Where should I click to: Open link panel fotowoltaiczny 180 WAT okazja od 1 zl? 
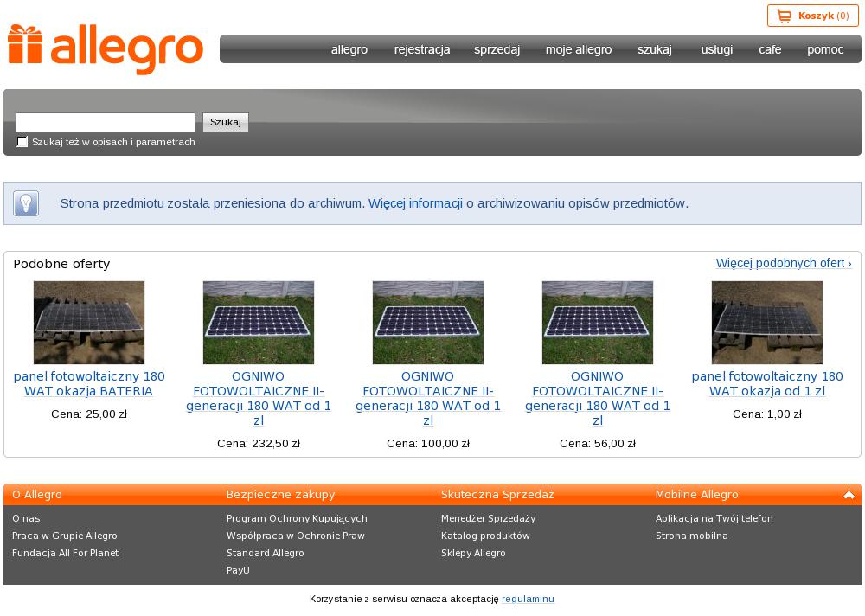pyautogui.click(x=766, y=383)
